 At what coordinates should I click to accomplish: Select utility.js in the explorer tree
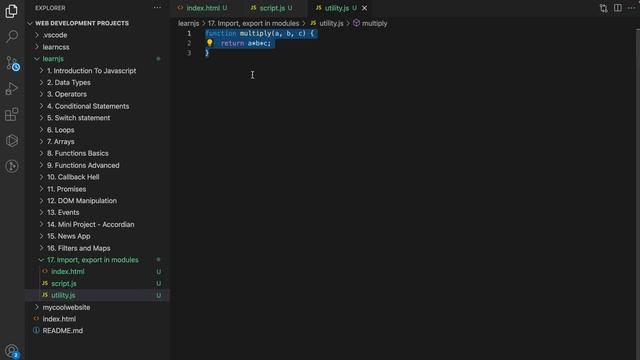point(63,295)
